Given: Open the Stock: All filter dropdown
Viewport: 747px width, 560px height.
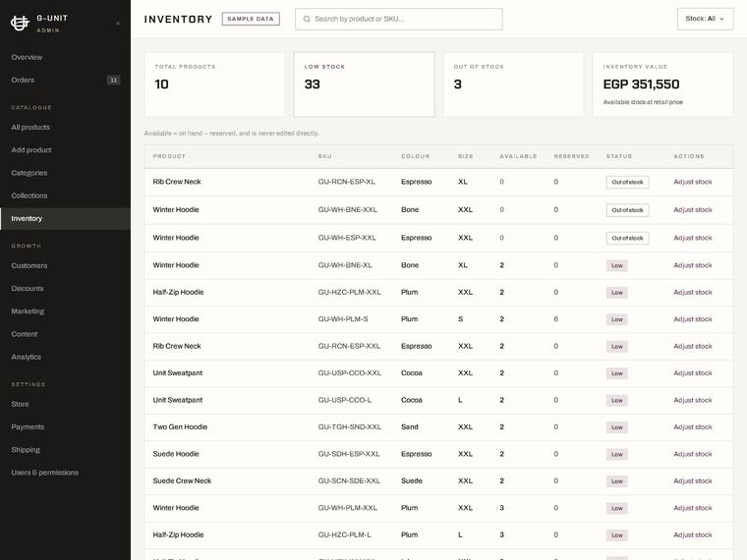Looking at the screenshot, I should click(705, 19).
